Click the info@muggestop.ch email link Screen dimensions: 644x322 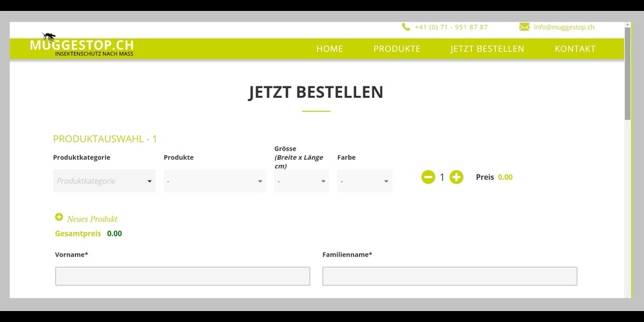564,27
